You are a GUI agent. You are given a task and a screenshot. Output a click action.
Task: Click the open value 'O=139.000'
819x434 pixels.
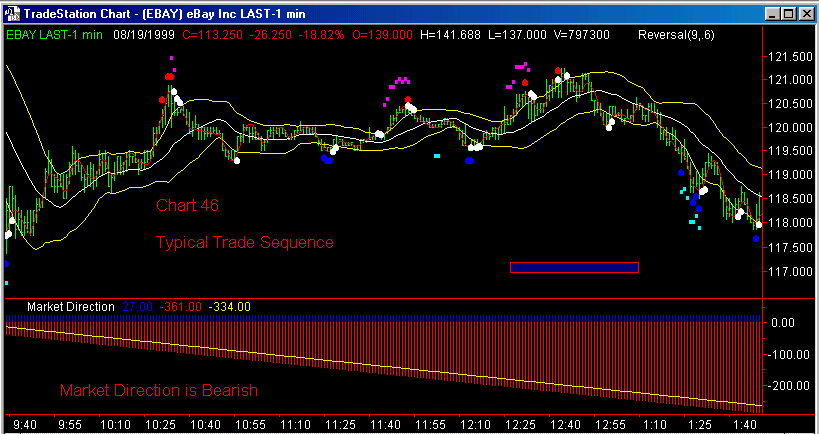pyautogui.click(x=382, y=35)
